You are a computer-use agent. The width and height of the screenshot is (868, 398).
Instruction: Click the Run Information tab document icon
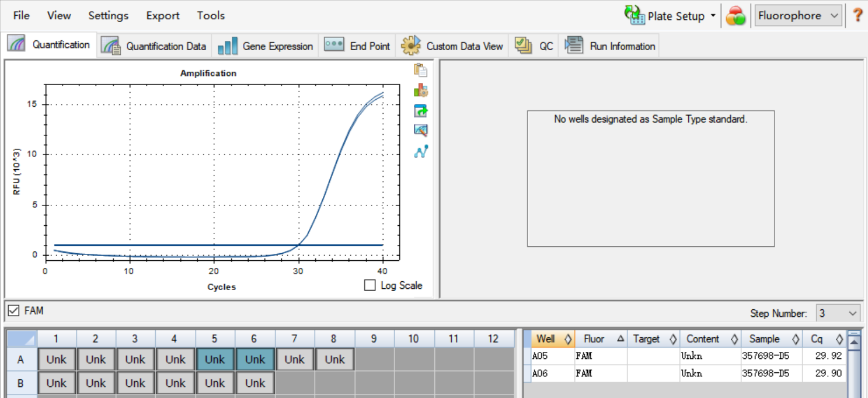pos(574,45)
